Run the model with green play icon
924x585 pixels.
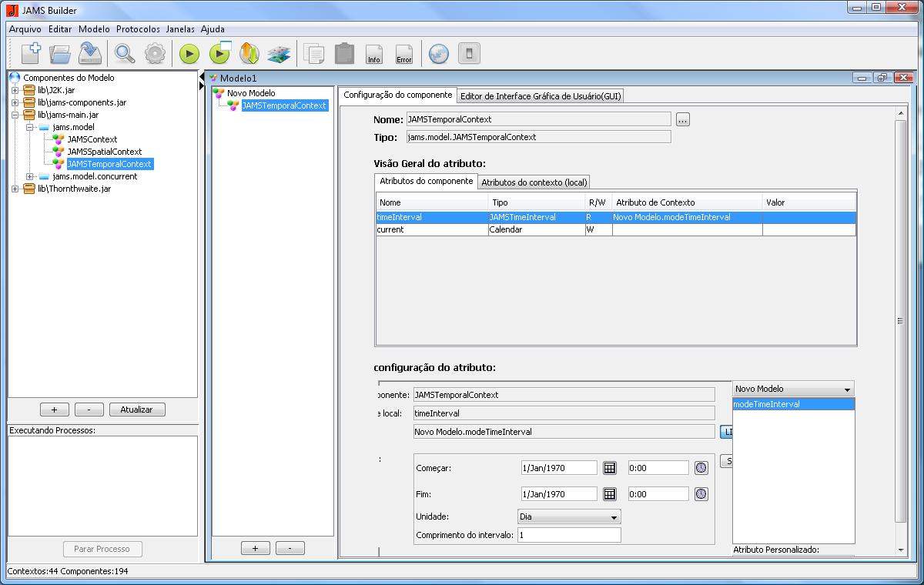(189, 54)
